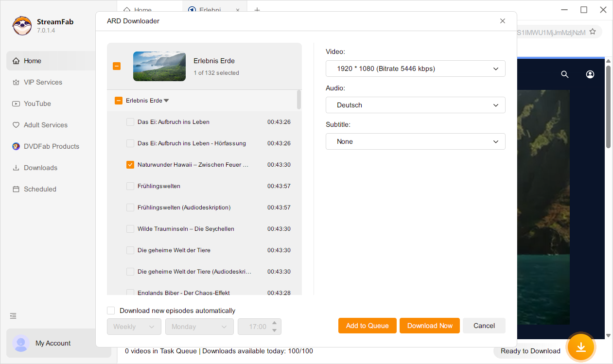This screenshot has width=613, height=364.
Task: Check the Frühlingswelten episode
Action: pos(130,186)
